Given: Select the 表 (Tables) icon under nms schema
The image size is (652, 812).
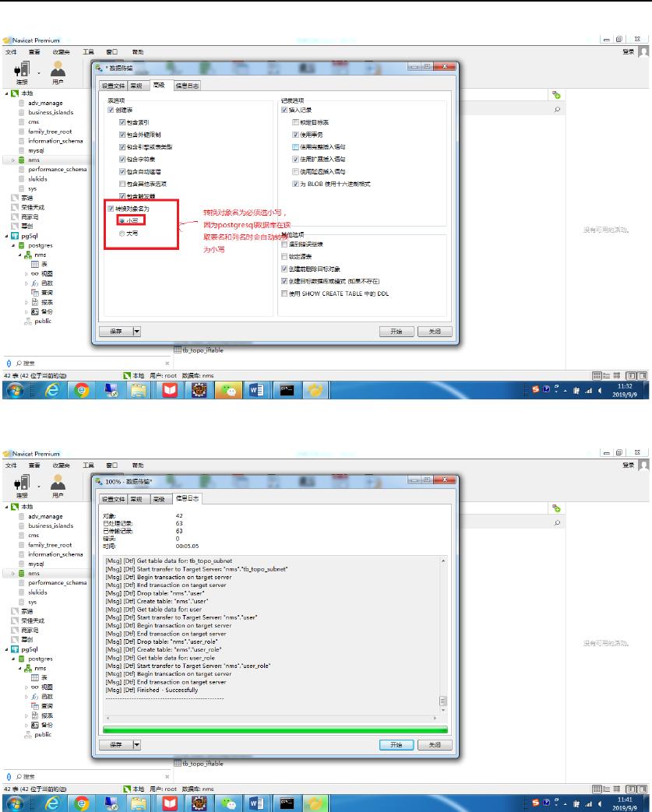Looking at the screenshot, I should pos(34,264).
